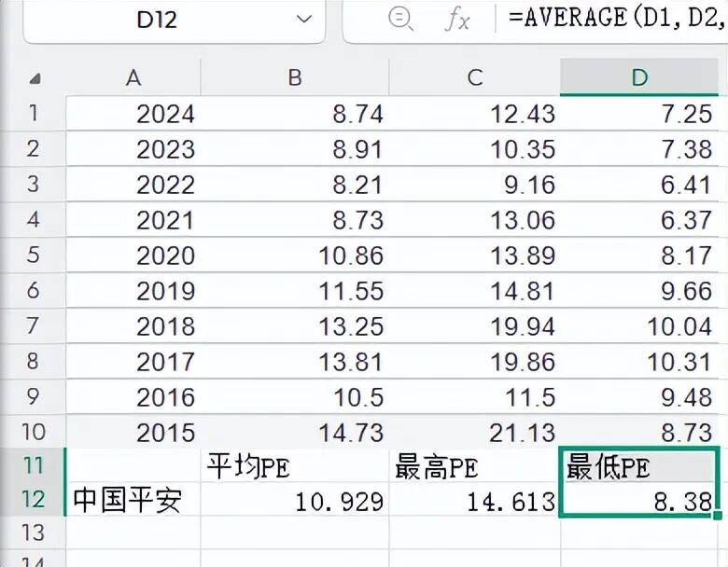
Task: Click result cell 14.613
Action: click(474, 500)
